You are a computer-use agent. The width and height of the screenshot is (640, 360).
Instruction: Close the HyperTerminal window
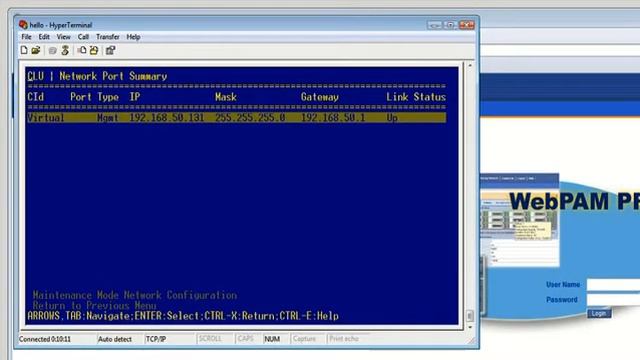(x=467, y=25)
